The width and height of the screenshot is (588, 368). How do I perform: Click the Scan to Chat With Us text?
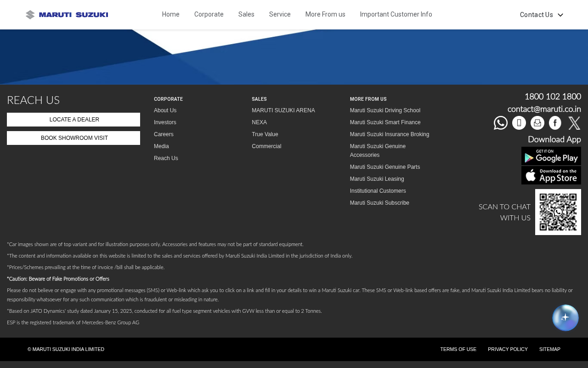click(504, 212)
